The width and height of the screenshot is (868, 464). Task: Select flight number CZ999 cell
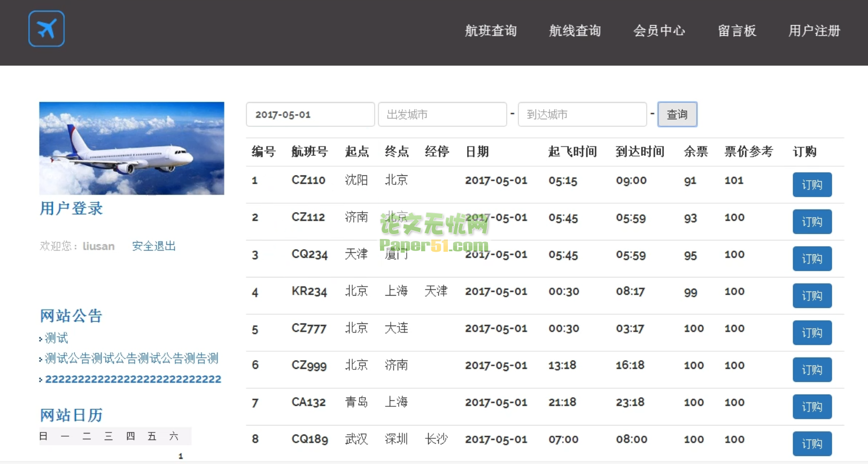(x=309, y=365)
